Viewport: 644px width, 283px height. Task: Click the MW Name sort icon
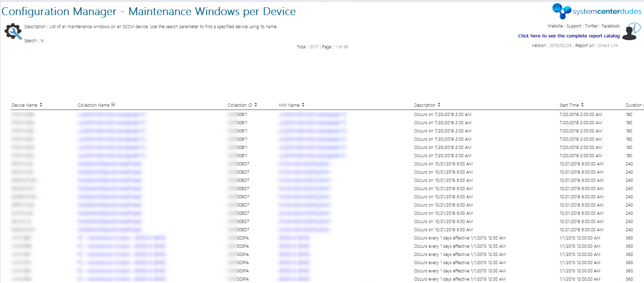coord(304,104)
